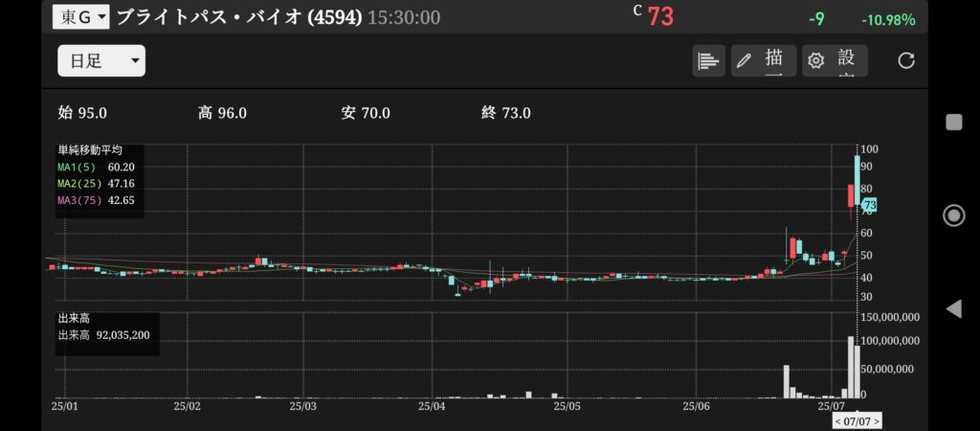Viewport: 980px width, 431px height.
Task: Click the closing price 73 in header
Action: pos(660,17)
